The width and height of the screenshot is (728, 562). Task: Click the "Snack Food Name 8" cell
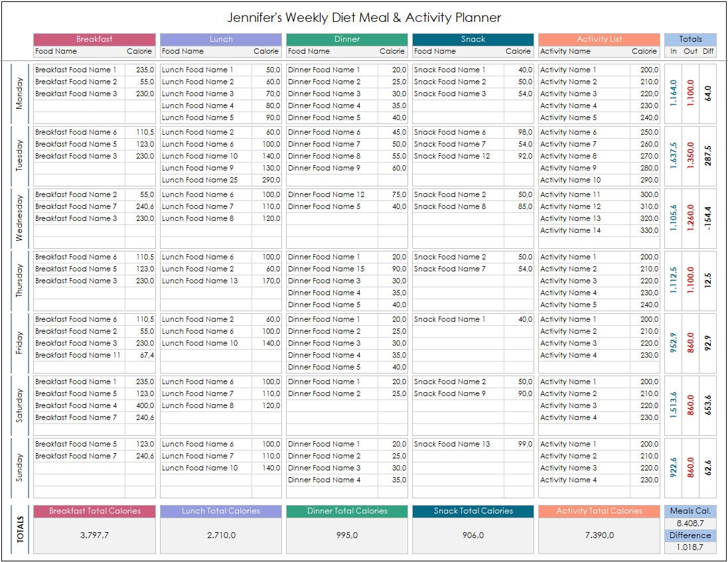(x=458, y=206)
